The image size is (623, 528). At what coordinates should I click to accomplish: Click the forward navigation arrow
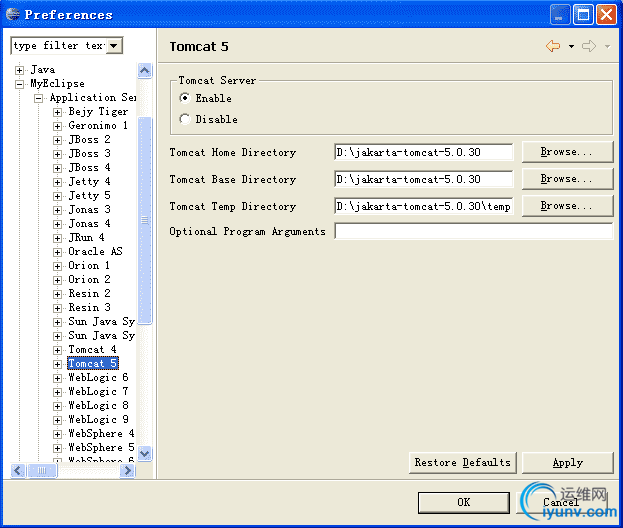[x=589, y=46]
